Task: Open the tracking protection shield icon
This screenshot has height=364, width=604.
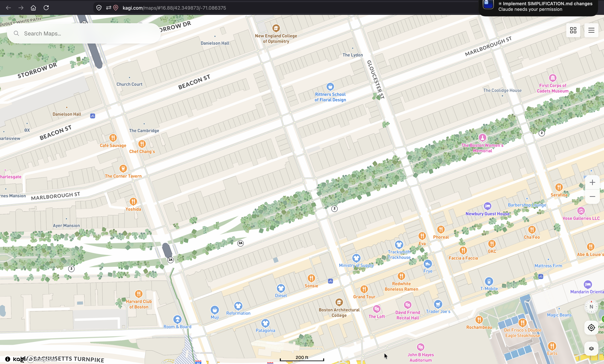Action: pyautogui.click(x=99, y=8)
